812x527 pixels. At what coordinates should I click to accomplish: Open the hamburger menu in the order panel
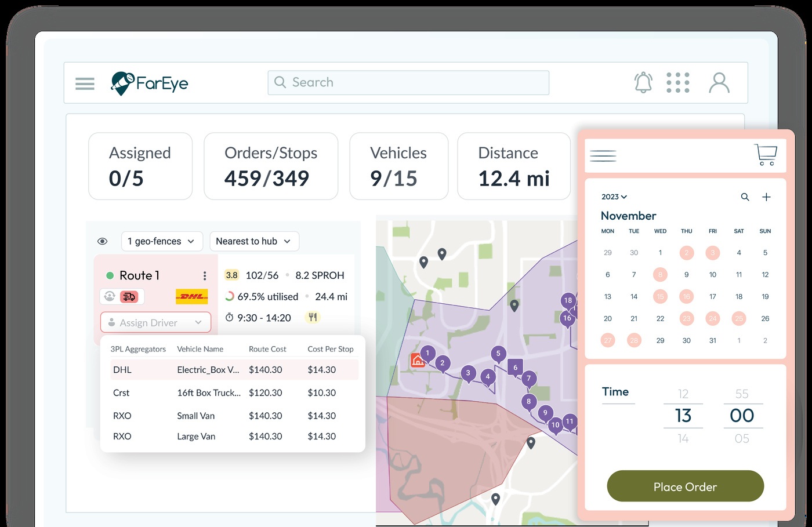603,155
